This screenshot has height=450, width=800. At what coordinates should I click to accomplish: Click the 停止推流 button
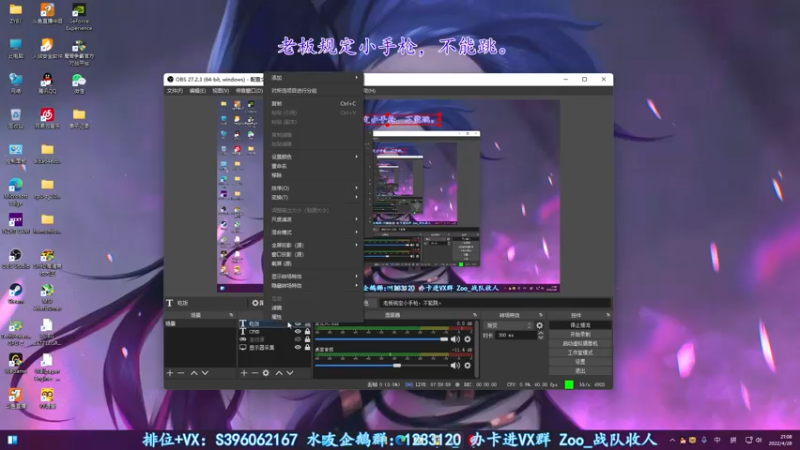click(580, 325)
